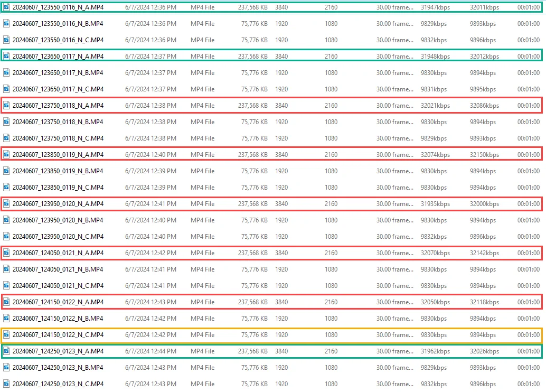Click file name 20240607_123750_0118_N_C.MP4

pos(58,138)
